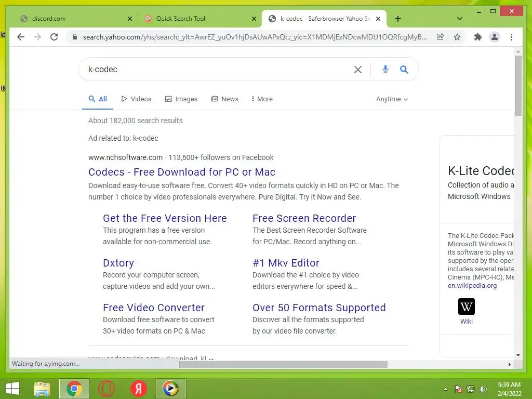Open #1 Mkv Editor link
Viewport: 532px width, 399px height.
click(x=286, y=263)
